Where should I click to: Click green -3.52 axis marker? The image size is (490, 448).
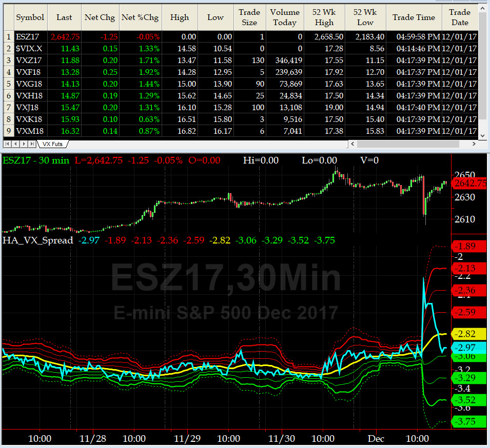point(469,400)
